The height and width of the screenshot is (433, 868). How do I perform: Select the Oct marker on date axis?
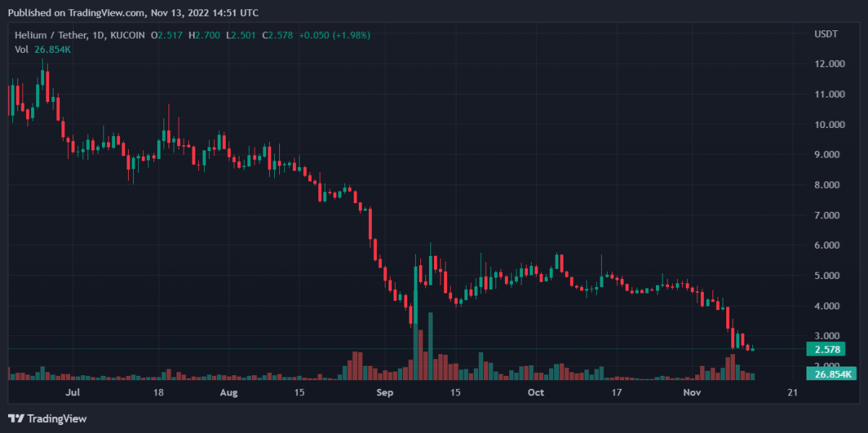click(535, 393)
